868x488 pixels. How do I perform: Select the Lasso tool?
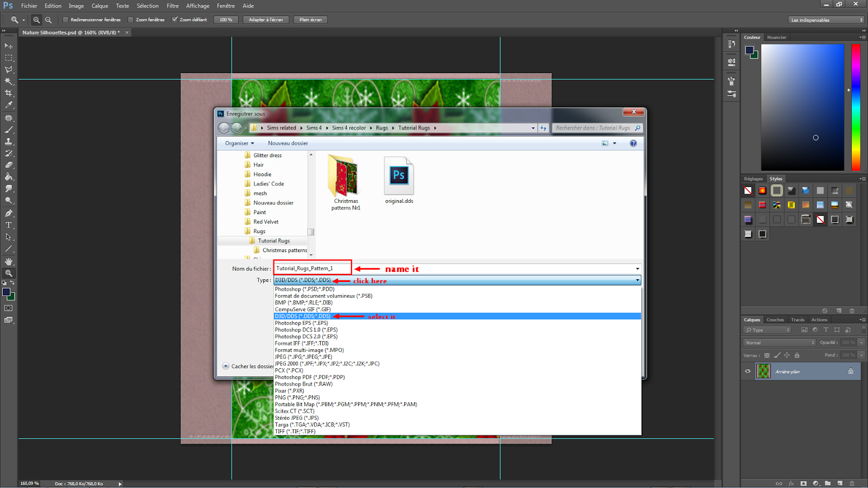pos(9,70)
